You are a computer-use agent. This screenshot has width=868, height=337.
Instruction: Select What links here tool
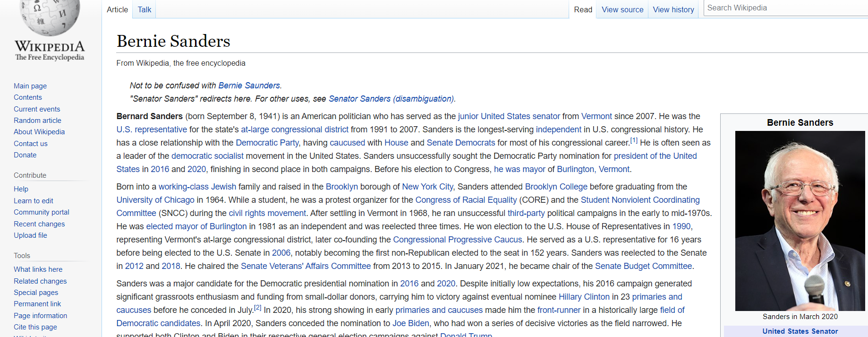(38, 269)
